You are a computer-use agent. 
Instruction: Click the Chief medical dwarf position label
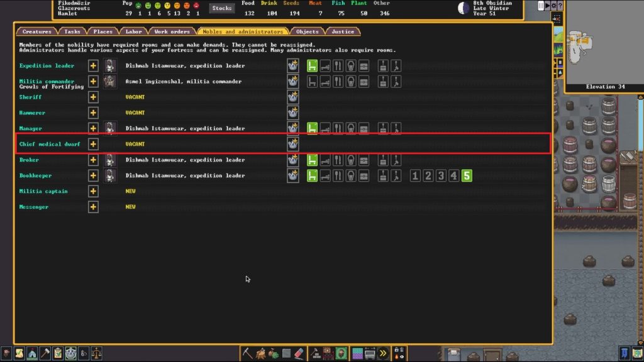50,144
